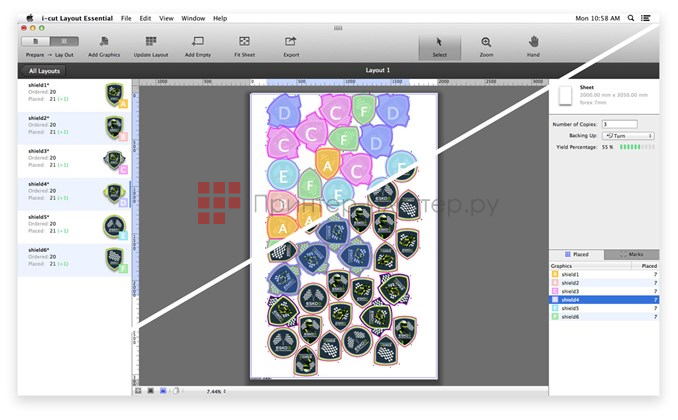The height and width of the screenshot is (420, 678).
Task: Switch to Prepare mode segment
Action: click(33, 41)
